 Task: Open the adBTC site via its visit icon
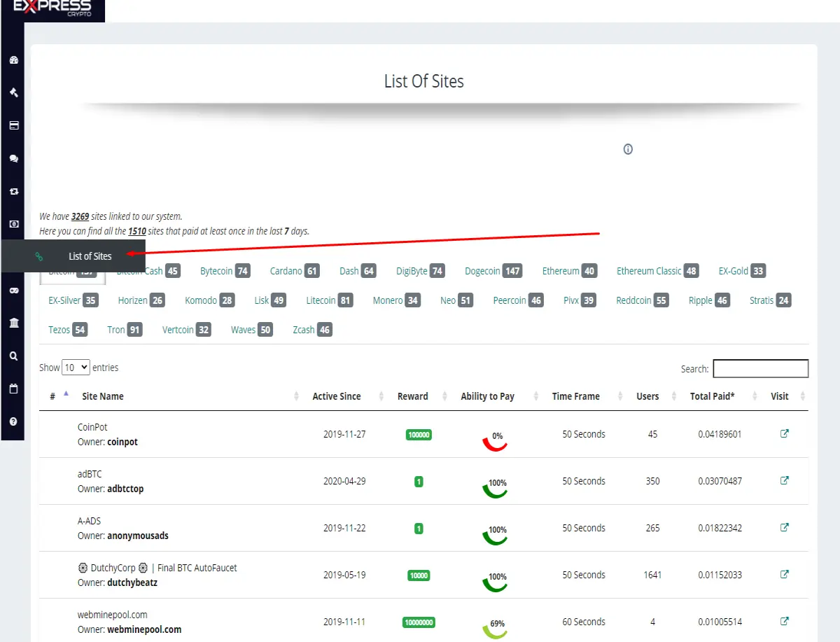(x=785, y=480)
